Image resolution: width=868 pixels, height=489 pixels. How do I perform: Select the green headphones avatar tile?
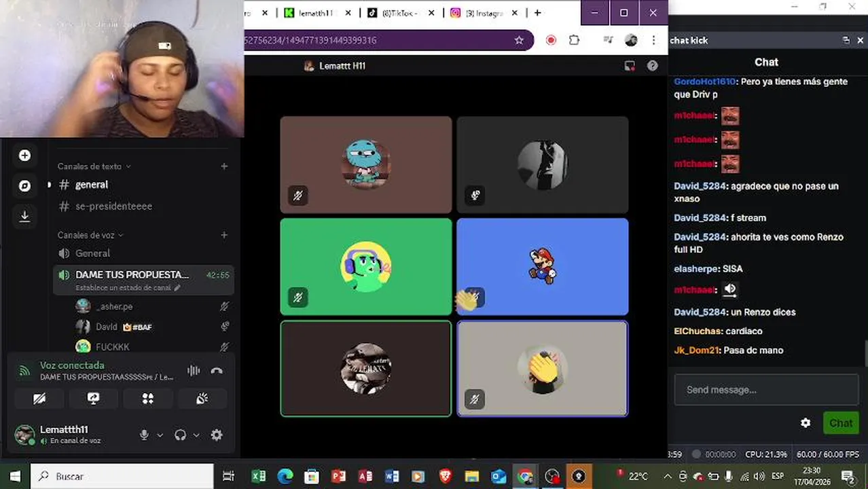tap(366, 266)
